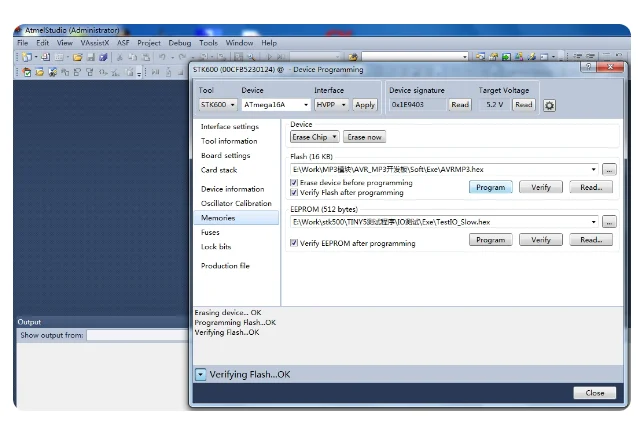Open the File menu
This screenshot has height=423, width=638.
click(x=22, y=43)
